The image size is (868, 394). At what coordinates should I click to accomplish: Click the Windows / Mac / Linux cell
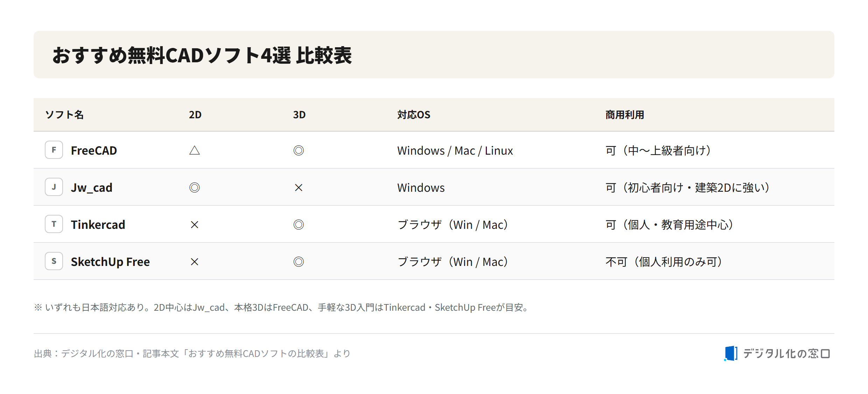pos(455,150)
